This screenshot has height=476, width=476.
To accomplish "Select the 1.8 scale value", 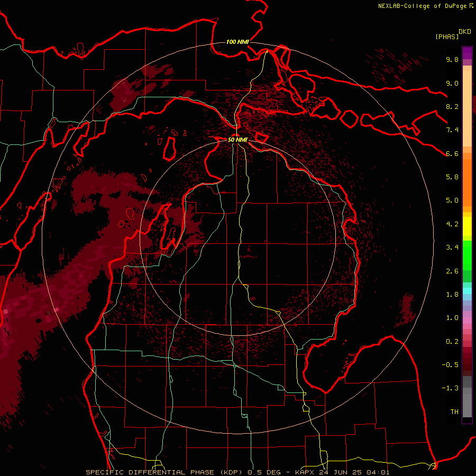I will (x=452, y=295).
